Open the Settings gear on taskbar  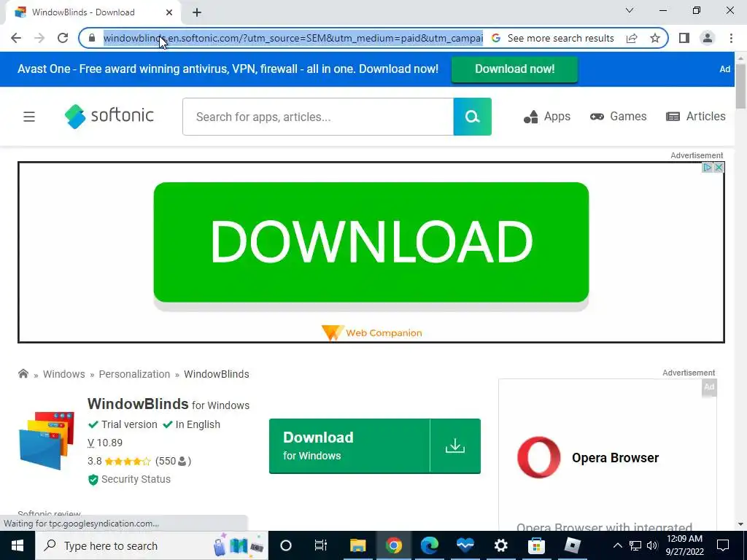point(500,545)
